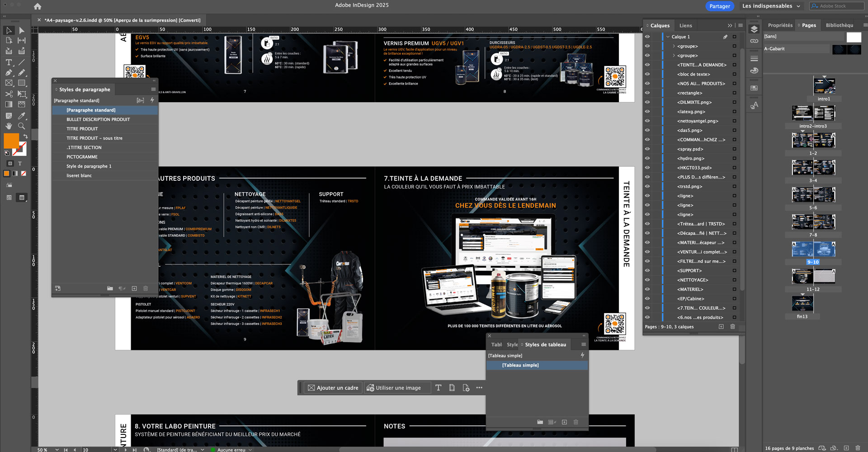This screenshot has height=452, width=868.
Task: Switch to the Tabl tab
Action: pyautogui.click(x=496, y=344)
